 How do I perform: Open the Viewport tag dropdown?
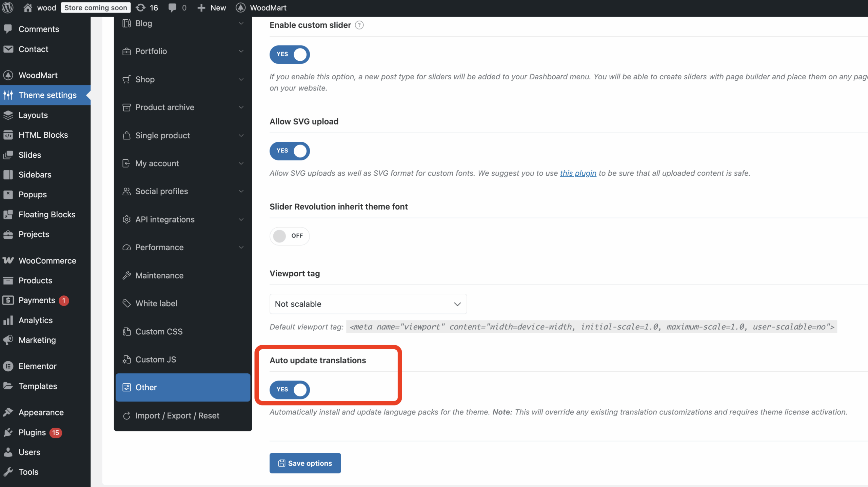tap(368, 304)
